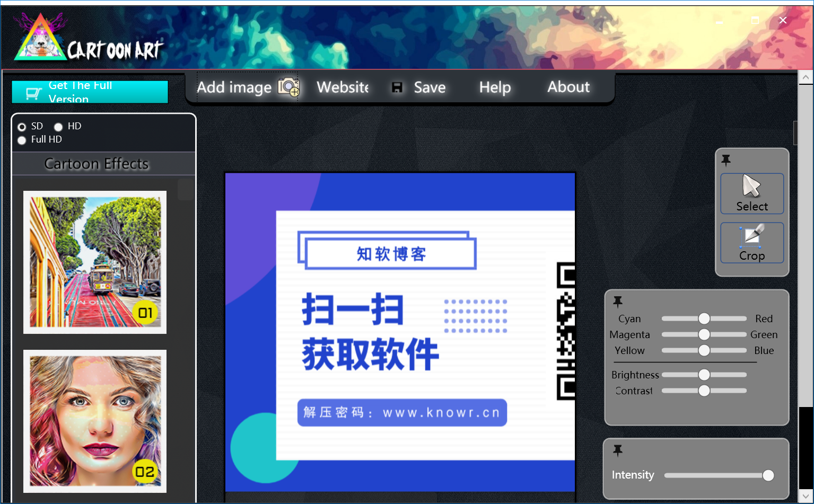This screenshot has height=504, width=814.
Task: Click the Red label
Action: [764, 319]
